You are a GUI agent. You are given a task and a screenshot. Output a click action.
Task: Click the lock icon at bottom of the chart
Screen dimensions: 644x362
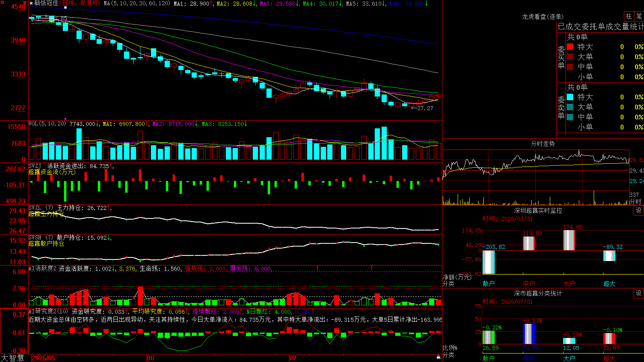click(438, 357)
